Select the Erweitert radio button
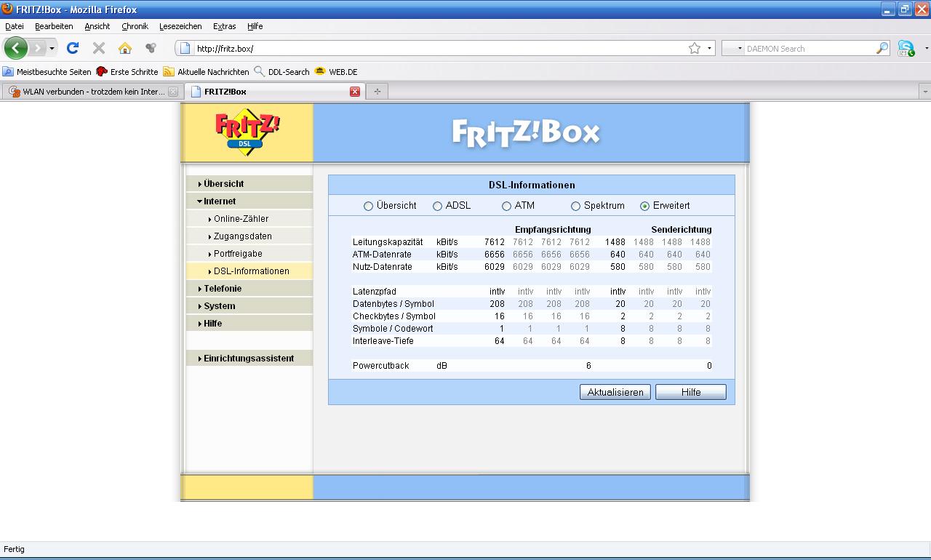931x560 pixels. click(x=644, y=206)
